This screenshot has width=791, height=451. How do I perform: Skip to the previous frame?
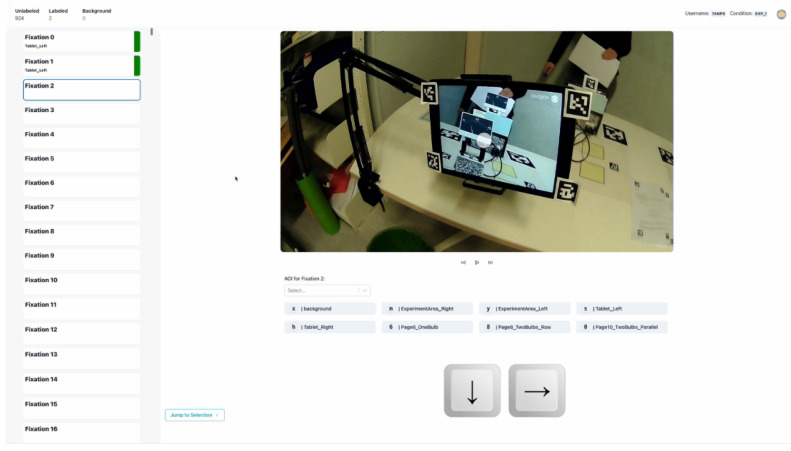(463, 262)
